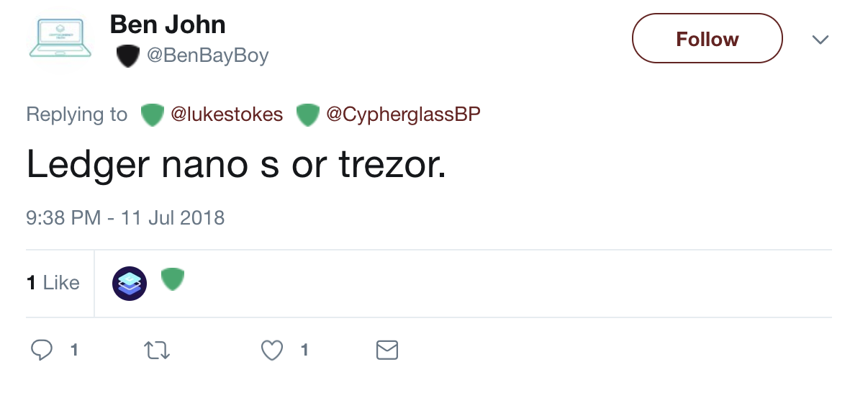Click the green shield liker avatar
This screenshot has width=868, height=393.
tap(171, 279)
